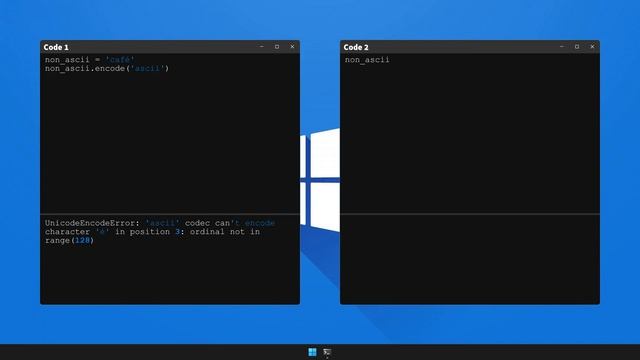Viewport: 640px width, 360px height.
Task: Select 'non_ascii' text in Code 2 editor
Action: [x=367, y=60]
